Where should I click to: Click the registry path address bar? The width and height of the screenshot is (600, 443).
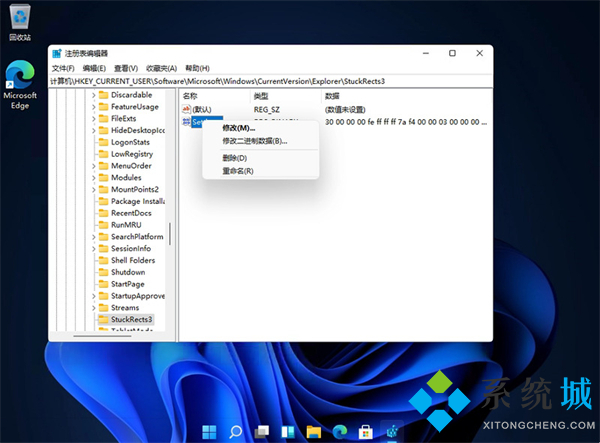coord(271,81)
